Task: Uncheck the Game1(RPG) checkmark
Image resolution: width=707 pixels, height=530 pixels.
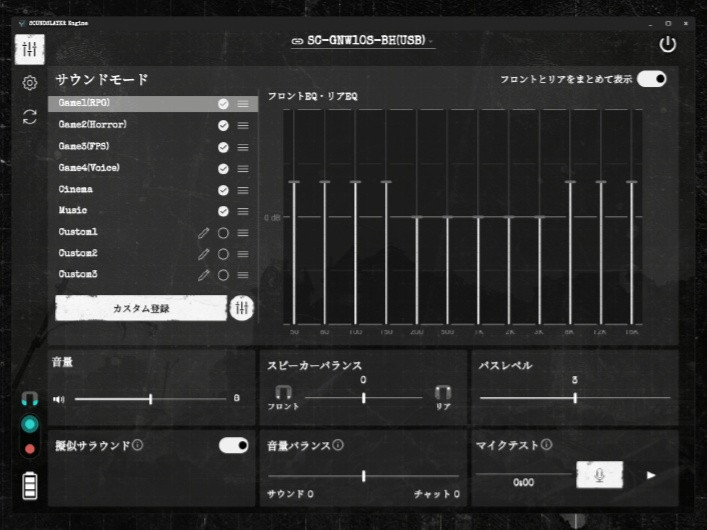Action: click(223, 104)
